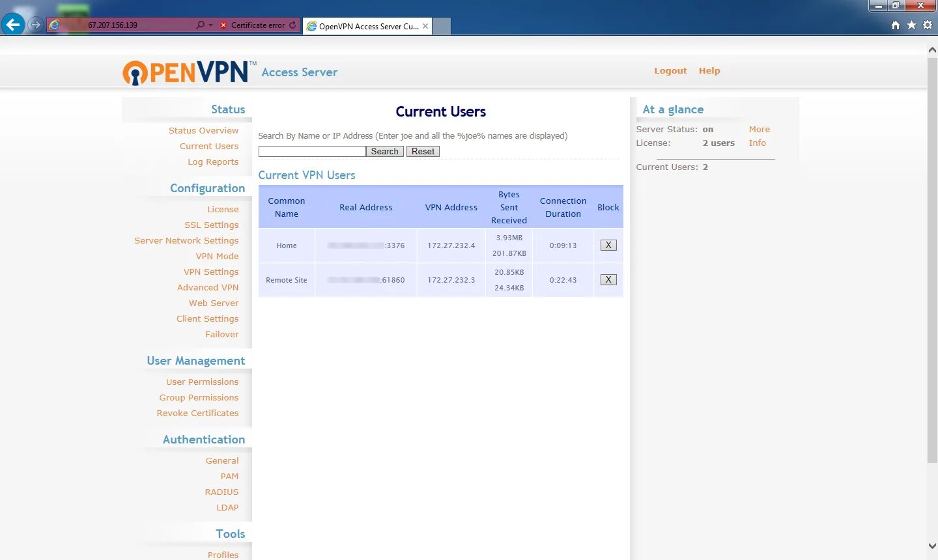
Task: Block the Home user with X button
Action: tap(608, 245)
